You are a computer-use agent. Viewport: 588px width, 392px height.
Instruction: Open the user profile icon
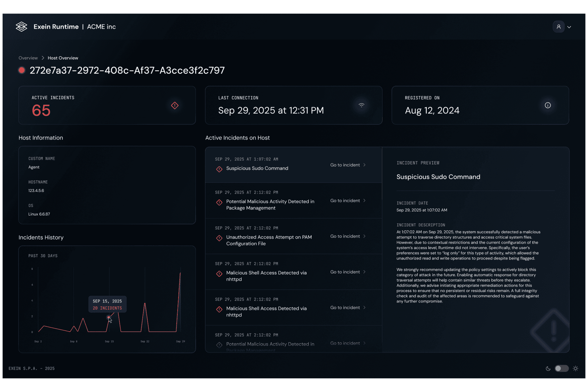(x=558, y=27)
